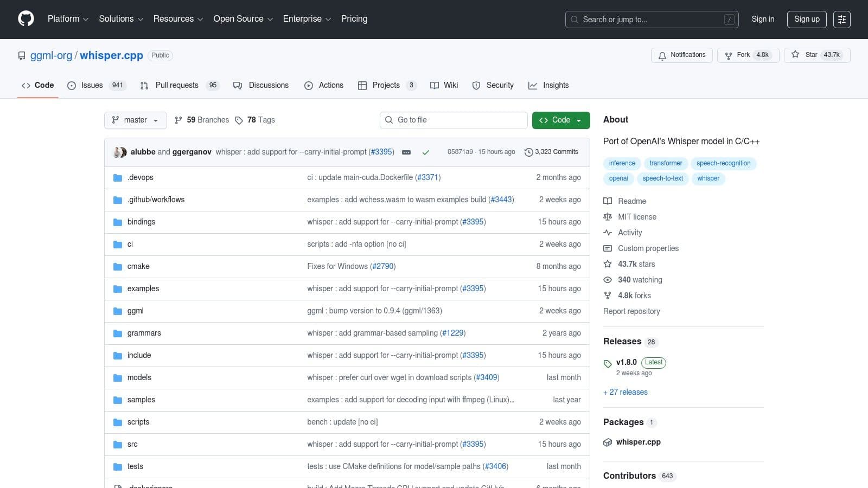This screenshot has height=488, width=868.
Task: Click the Go to file search field
Action: [x=454, y=120]
